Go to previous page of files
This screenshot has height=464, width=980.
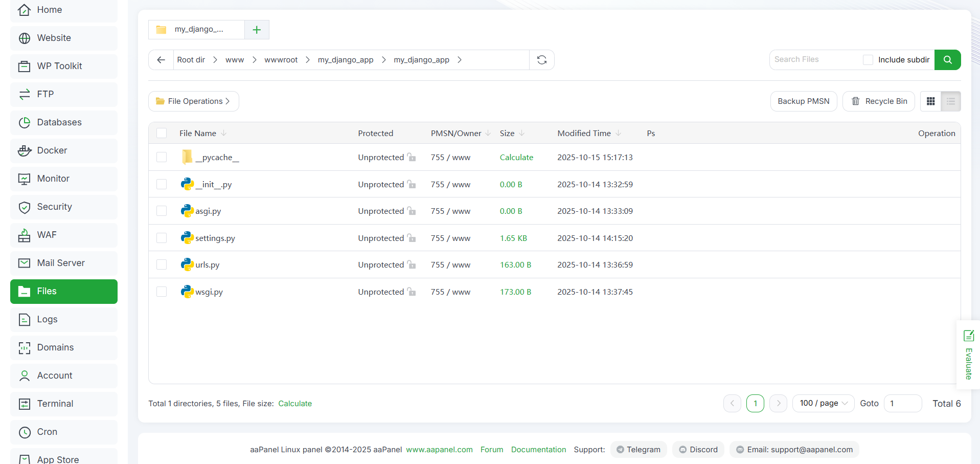[732, 403]
